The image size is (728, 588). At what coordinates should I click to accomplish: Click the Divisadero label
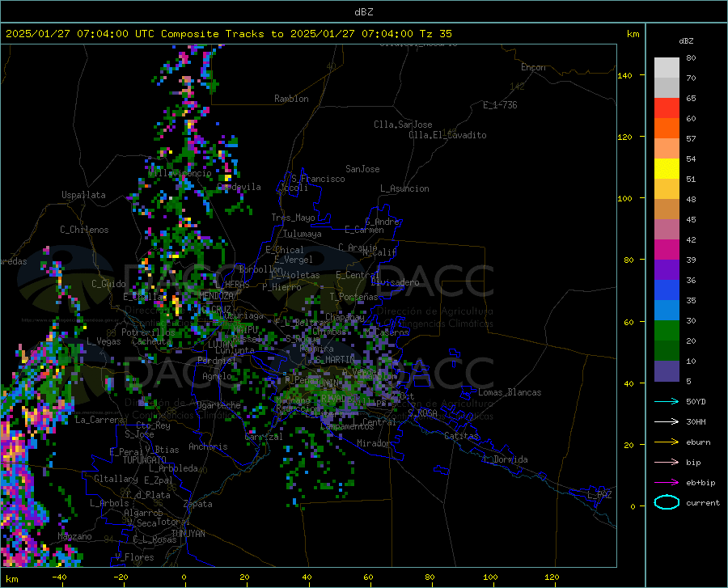(x=395, y=282)
